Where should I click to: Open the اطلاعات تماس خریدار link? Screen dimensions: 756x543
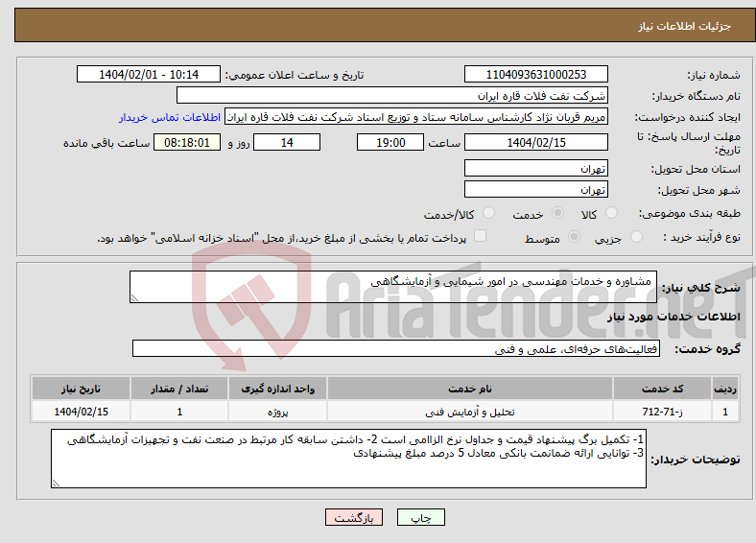(x=170, y=117)
